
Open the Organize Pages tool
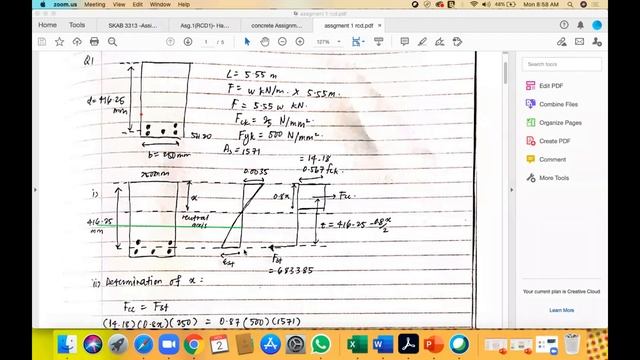coord(553,122)
